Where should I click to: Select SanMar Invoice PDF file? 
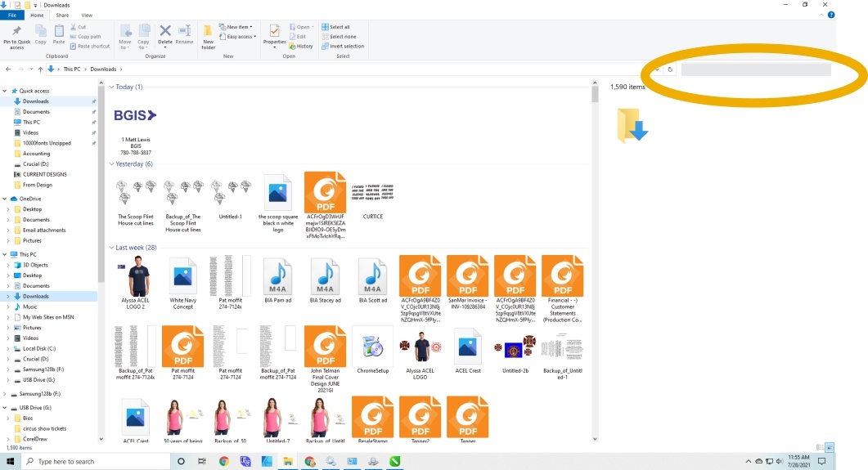pos(468,283)
